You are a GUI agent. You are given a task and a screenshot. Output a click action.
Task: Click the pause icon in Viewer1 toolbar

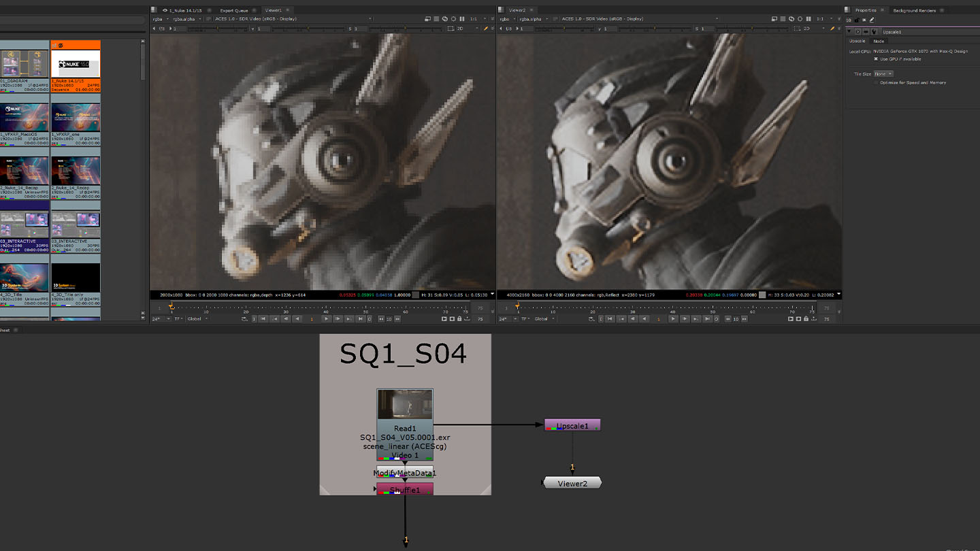pyautogui.click(x=462, y=19)
